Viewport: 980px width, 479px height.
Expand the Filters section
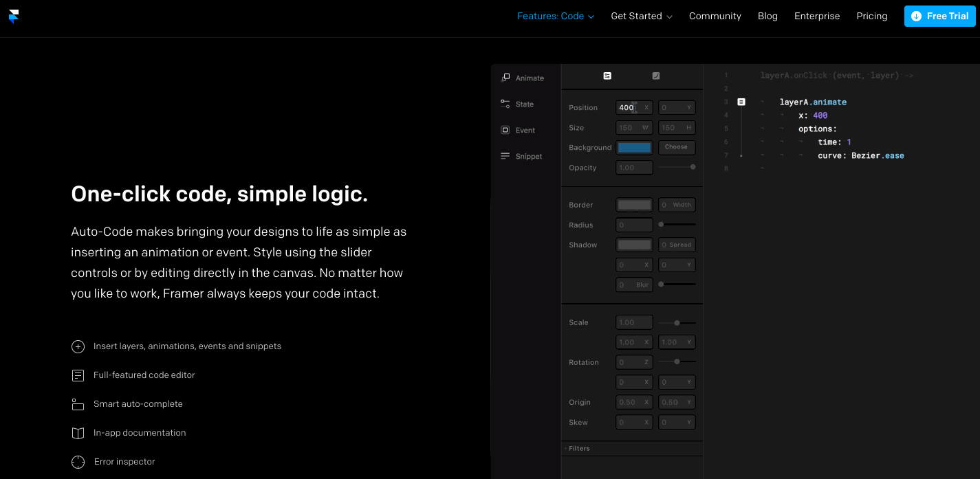578,448
